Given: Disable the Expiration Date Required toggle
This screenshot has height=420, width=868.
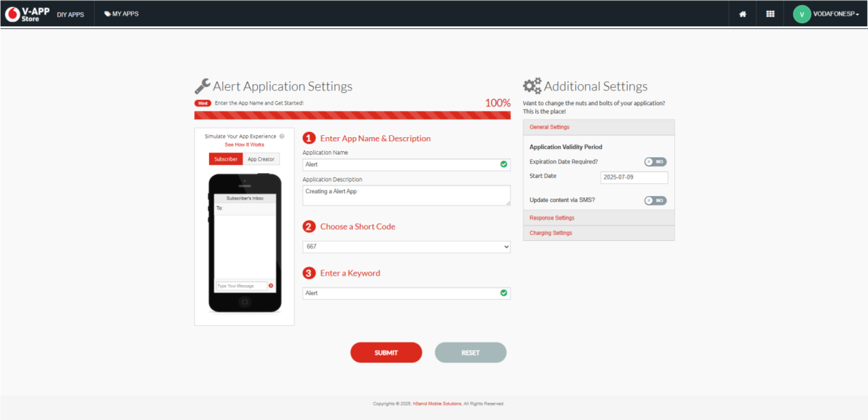Looking at the screenshot, I should [x=655, y=162].
